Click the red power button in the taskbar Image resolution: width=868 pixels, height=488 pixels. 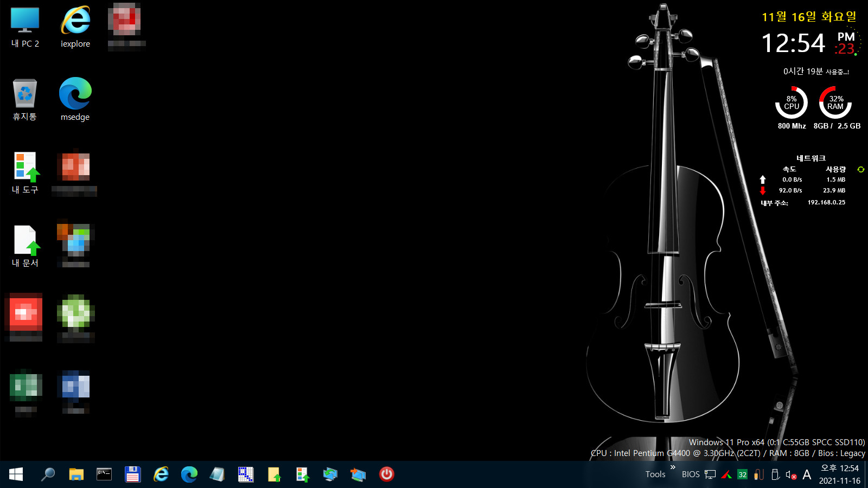[387, 474]
